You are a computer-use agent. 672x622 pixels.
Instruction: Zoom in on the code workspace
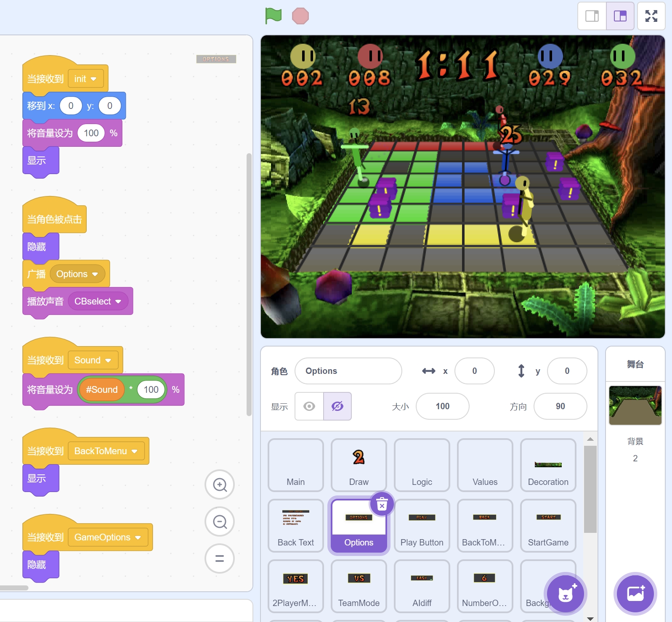pos(220,484)
